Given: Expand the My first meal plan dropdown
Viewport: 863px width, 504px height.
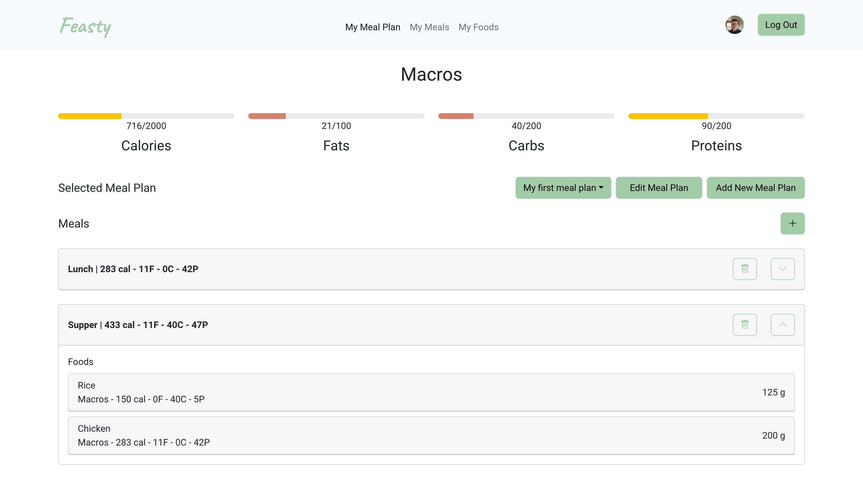Looking at the screenshot, I should coord(563,188).
